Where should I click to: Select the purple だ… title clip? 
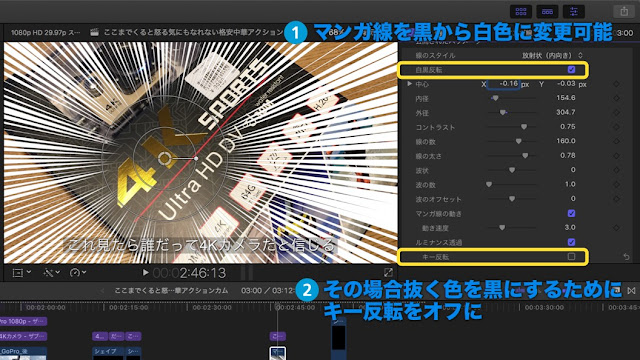(x=116, y=336)
